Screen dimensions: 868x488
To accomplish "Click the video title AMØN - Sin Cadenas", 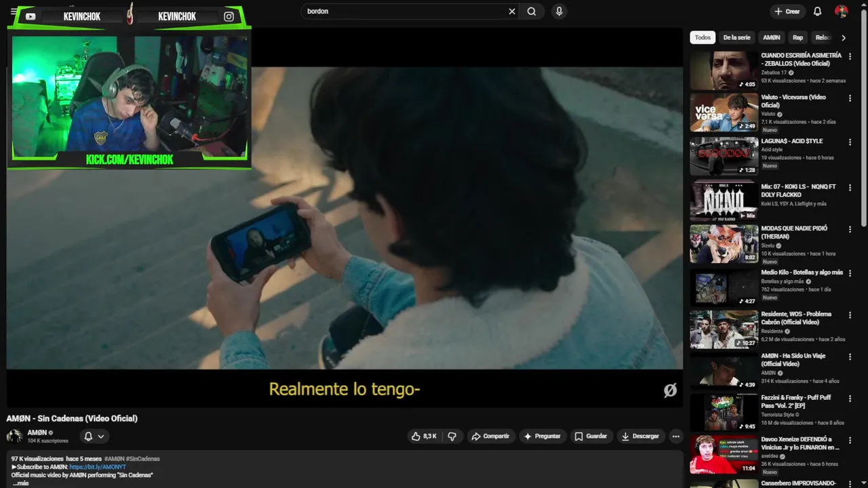I will (72, 419).
